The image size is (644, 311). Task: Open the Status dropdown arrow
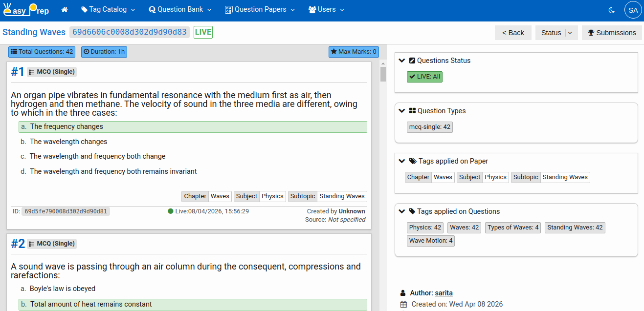point(570,33)
